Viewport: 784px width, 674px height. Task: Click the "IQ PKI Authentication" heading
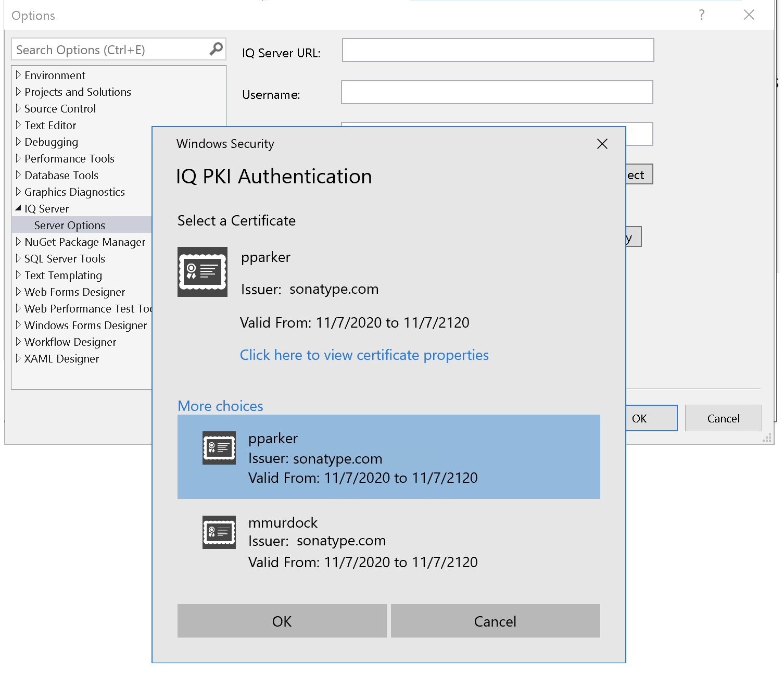pyautogui.click(x=274, y=176)
